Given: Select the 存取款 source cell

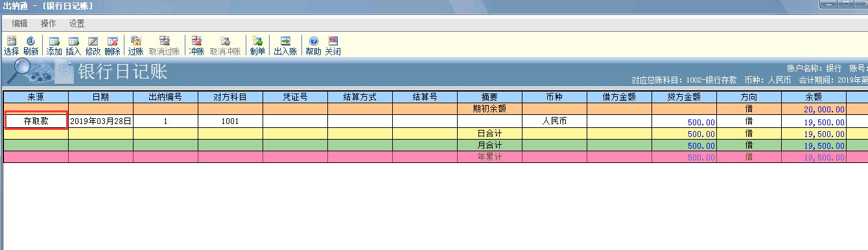Looking at the screenshot, I should click(x=36, y=121).
